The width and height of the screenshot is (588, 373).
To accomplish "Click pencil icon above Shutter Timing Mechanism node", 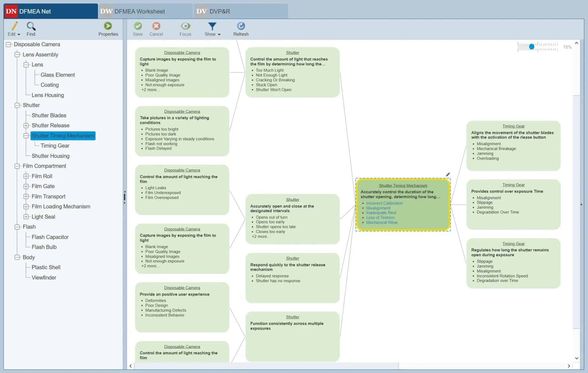I will click(448, 175).
